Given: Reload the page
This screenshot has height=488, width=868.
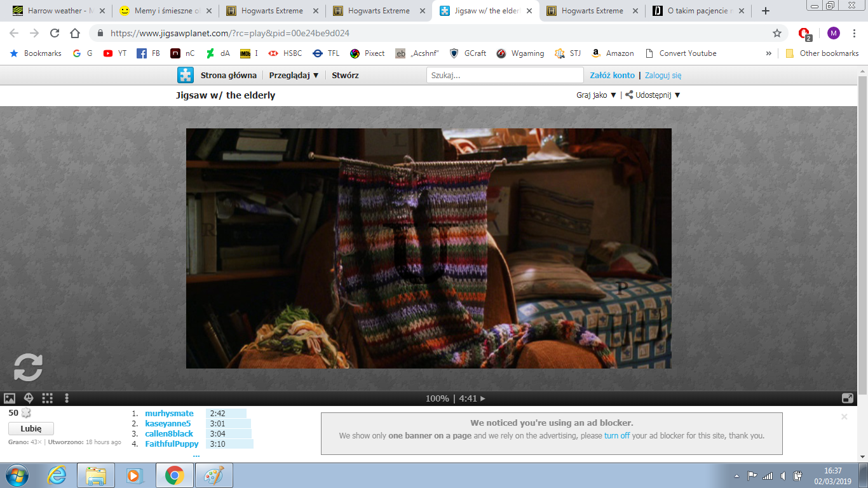Looking at the screenshot, I should [x=55, y=33].
